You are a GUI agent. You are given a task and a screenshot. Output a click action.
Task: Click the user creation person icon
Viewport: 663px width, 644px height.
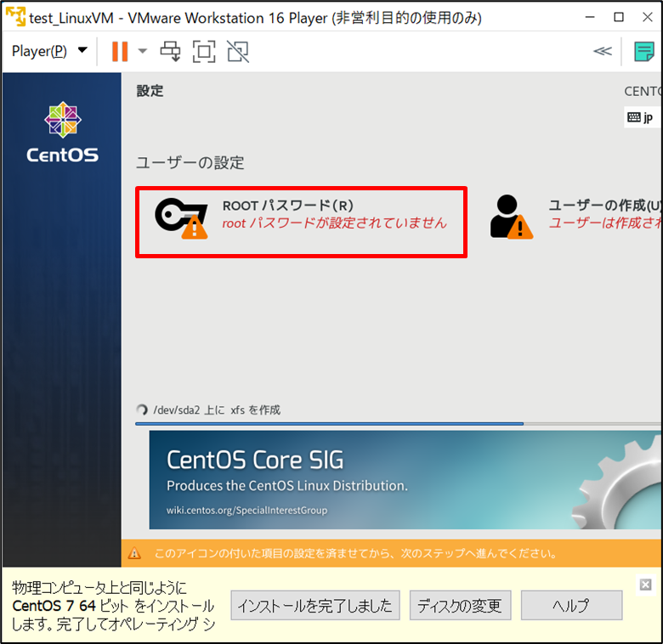pos(511,217)
